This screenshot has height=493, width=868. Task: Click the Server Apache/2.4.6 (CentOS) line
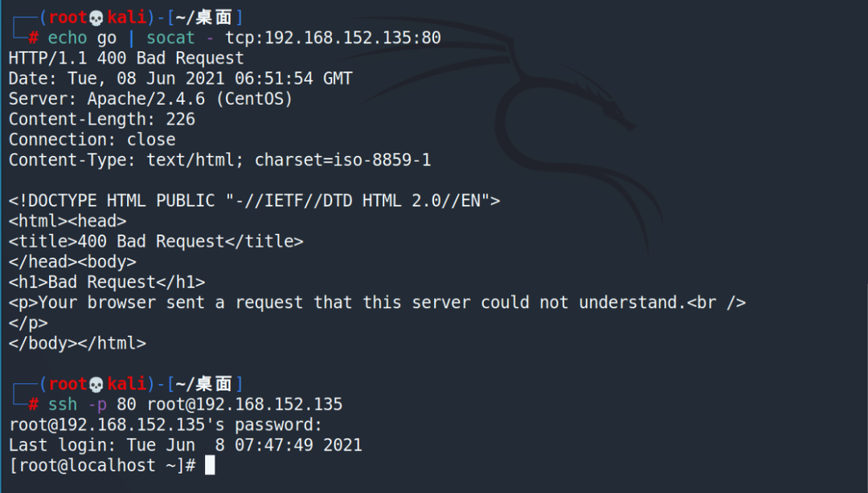click(150, 99)
